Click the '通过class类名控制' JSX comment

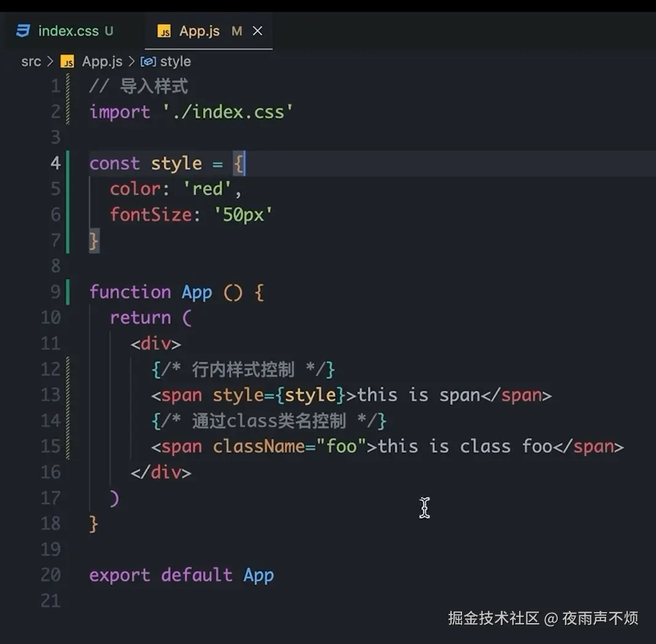click(x=269, y=421)
